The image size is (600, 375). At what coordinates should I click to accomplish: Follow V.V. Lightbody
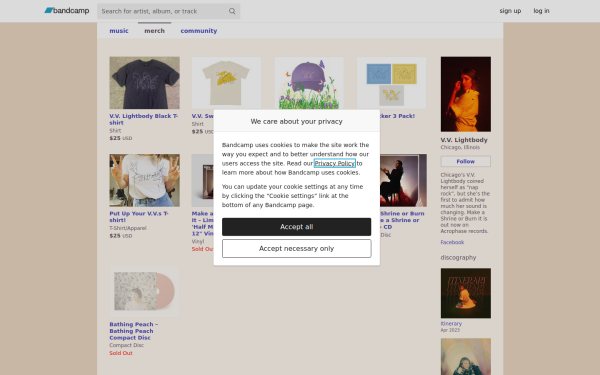(466, 161)
